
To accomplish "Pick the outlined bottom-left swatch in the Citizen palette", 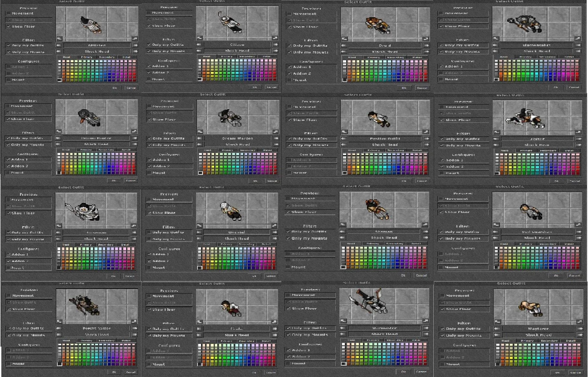I will (201, 79).
